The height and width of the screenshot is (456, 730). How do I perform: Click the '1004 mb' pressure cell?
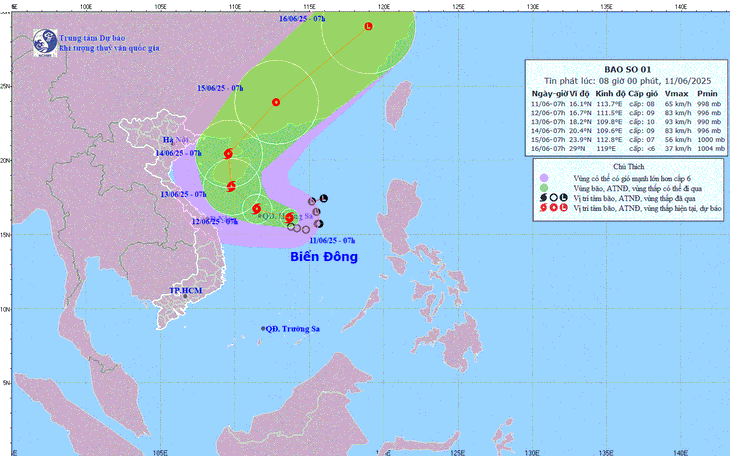coord(711,149)
